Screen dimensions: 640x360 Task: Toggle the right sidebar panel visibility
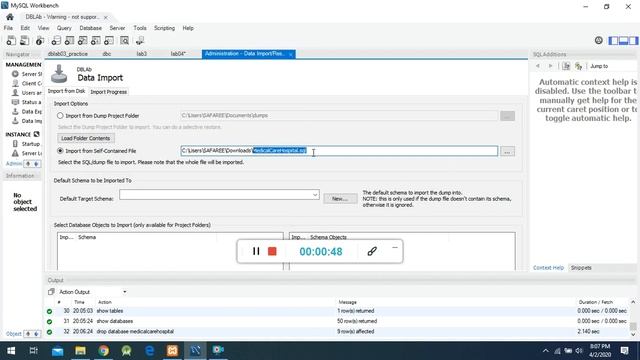point(633,40)
